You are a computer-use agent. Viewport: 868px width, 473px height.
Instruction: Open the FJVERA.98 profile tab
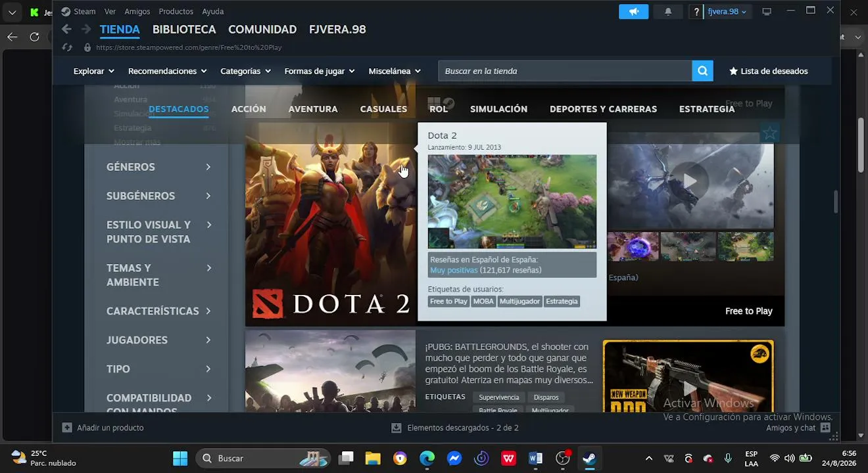337,30
